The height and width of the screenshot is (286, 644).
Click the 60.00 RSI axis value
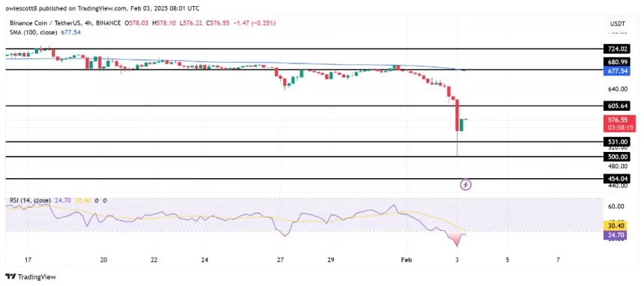tap(616, 207)
